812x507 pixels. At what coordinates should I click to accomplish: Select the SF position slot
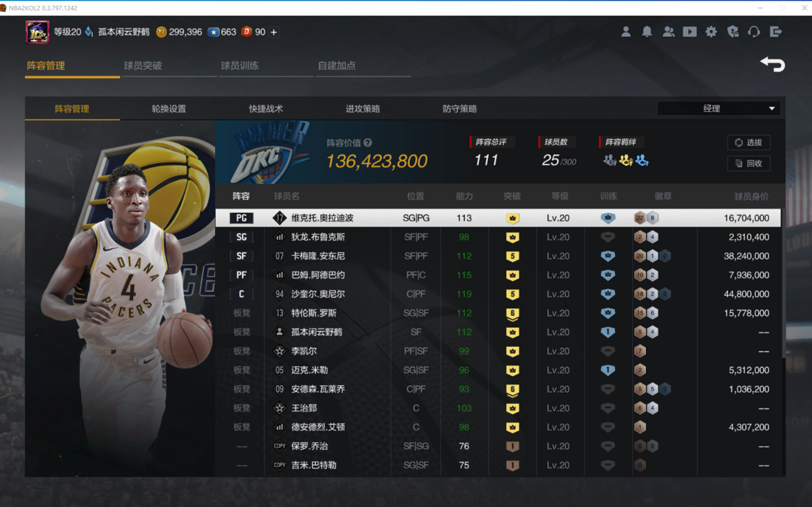241,256
